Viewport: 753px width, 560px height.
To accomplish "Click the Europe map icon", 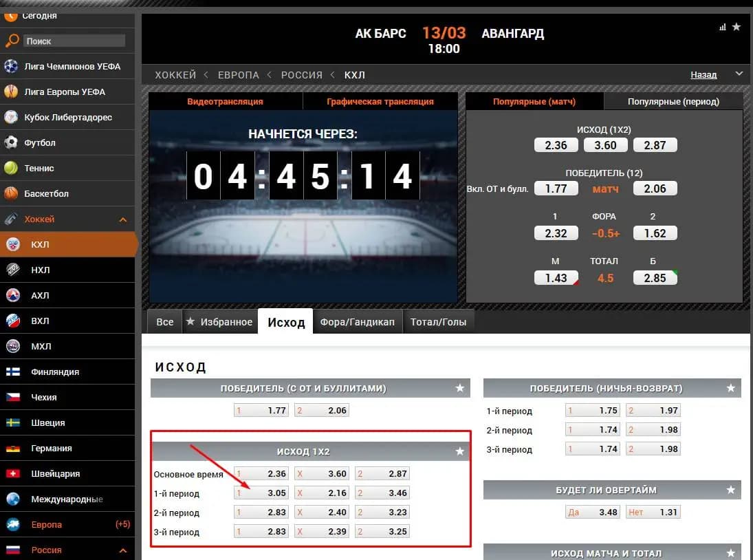I will click(x=13, y=524).
